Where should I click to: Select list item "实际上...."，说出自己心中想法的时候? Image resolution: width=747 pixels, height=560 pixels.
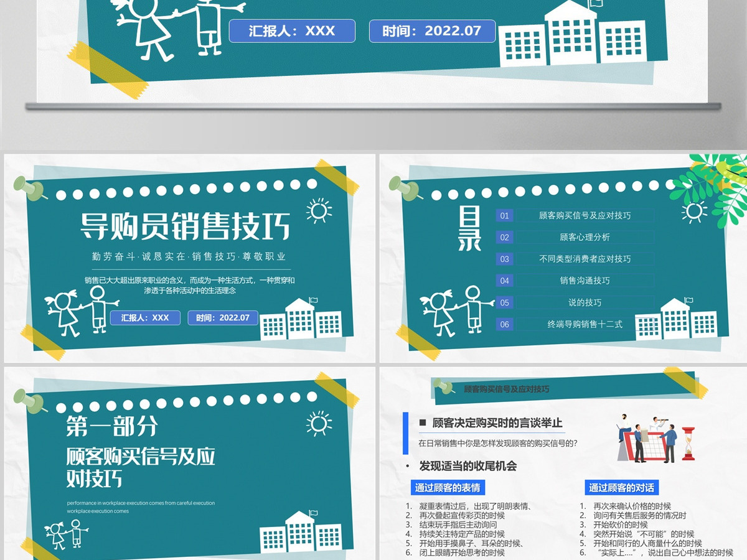(x=663, y=553)
